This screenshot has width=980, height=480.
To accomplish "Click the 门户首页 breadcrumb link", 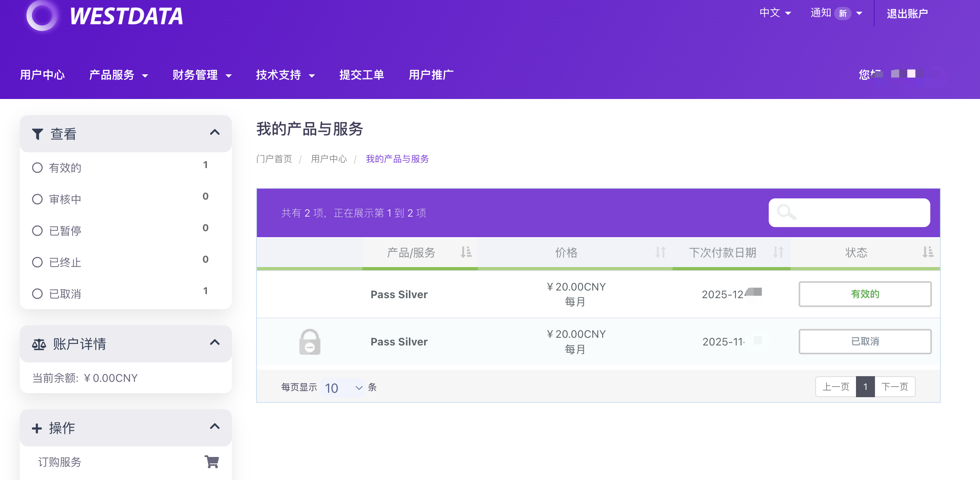I will [x=274, y=159].
